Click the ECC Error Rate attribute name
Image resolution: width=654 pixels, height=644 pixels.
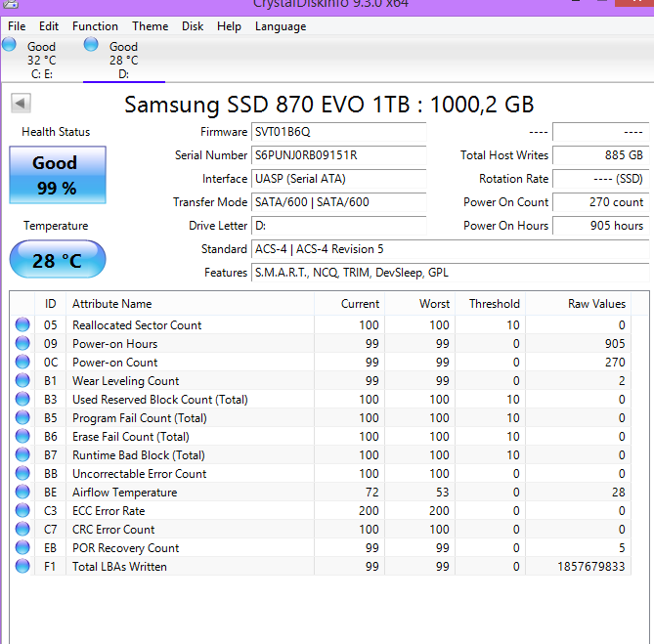click(x=109, y=511)
